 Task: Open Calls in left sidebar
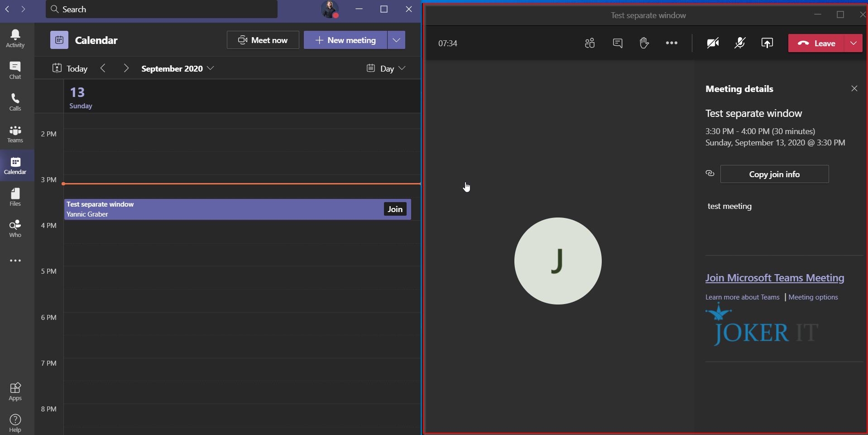pyautogui.click(x=15, y=102)
